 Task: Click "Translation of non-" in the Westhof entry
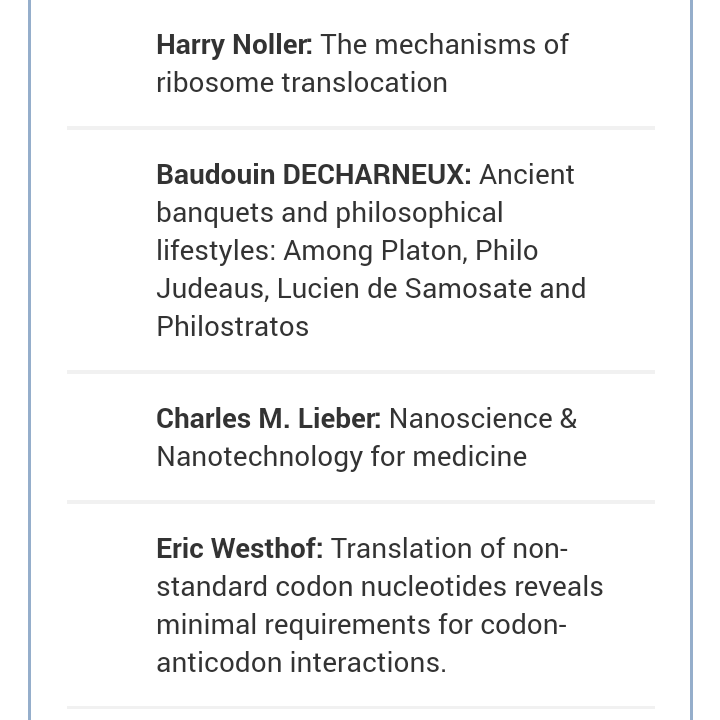click(x=448, y=549)
